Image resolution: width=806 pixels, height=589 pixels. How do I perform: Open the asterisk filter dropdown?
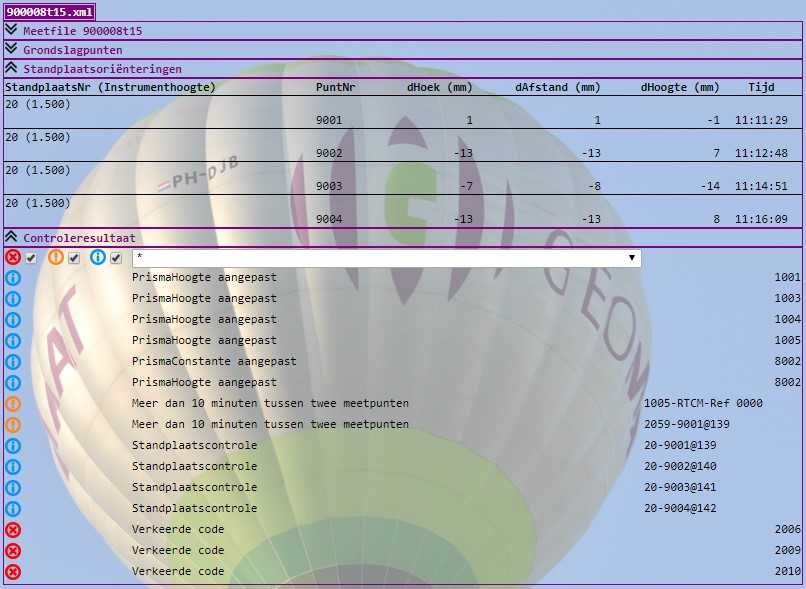pos(387,257)
